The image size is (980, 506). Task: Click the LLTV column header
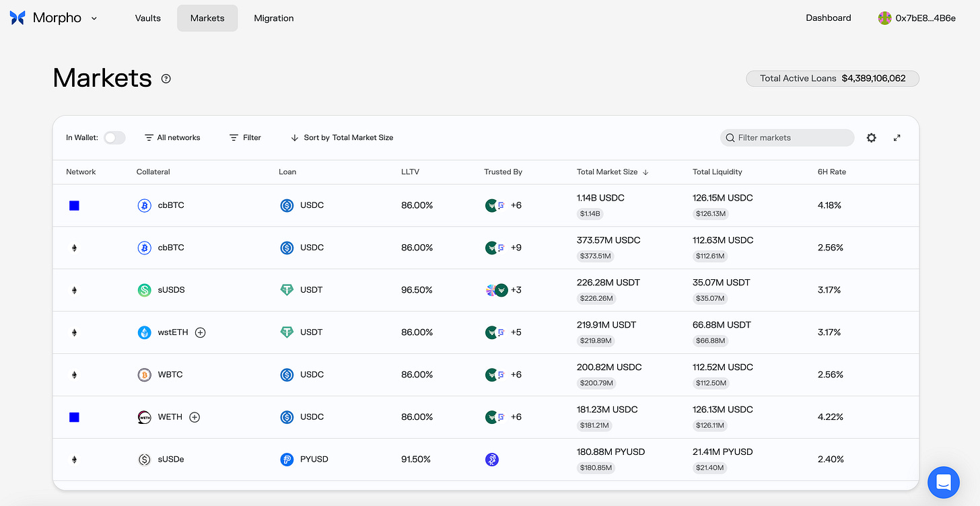click(x=410, y=172)
